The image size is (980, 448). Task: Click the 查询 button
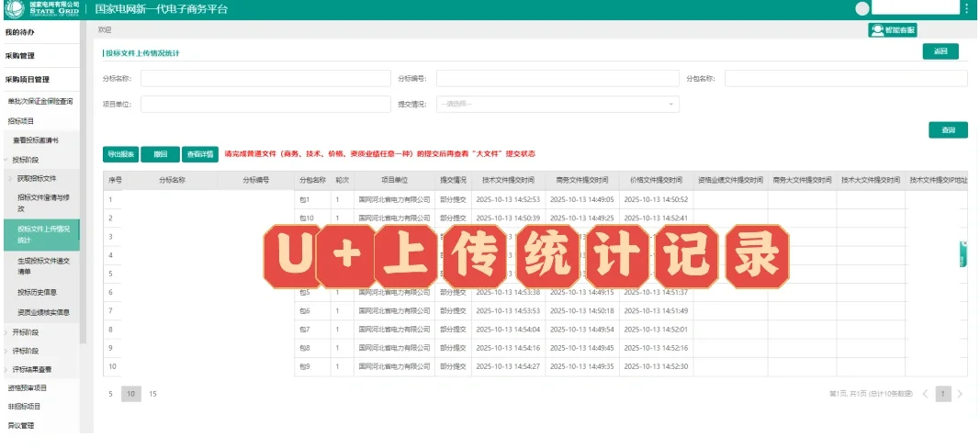(948, 130)
